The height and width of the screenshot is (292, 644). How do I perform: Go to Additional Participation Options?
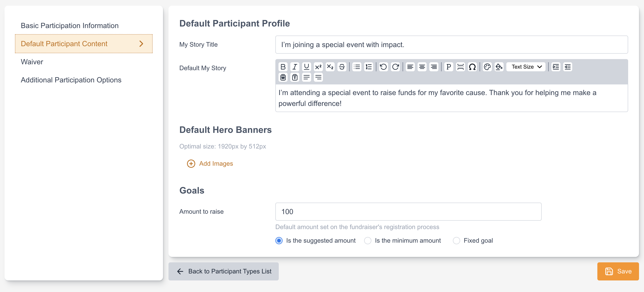point(71,80)
